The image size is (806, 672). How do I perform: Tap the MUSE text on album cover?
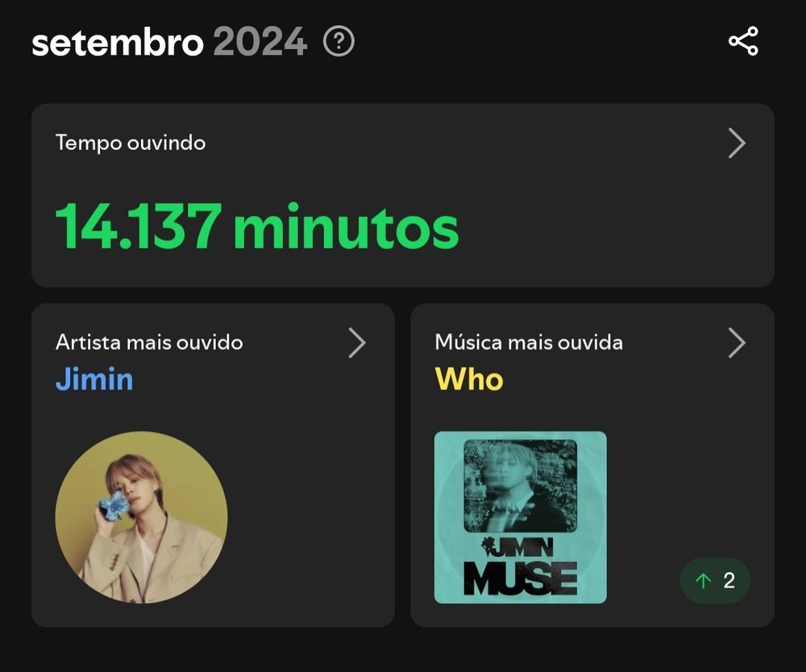click(520, 579)
